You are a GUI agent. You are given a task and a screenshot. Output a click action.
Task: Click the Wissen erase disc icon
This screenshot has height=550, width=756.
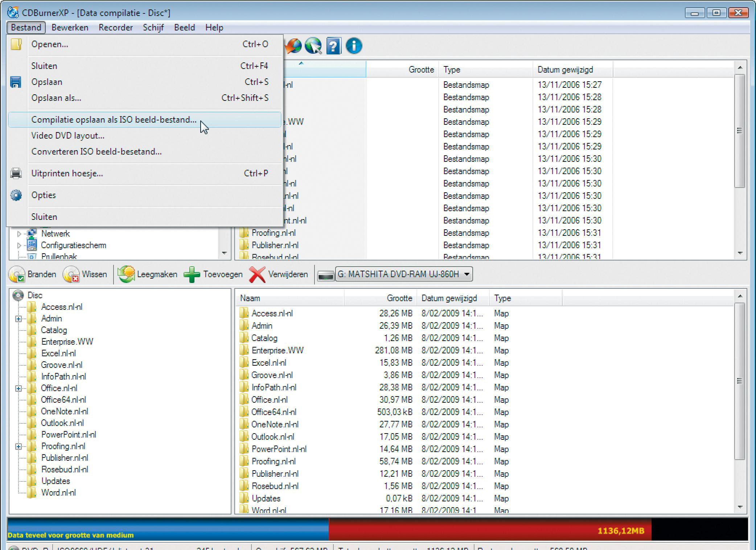pos(71,275)
